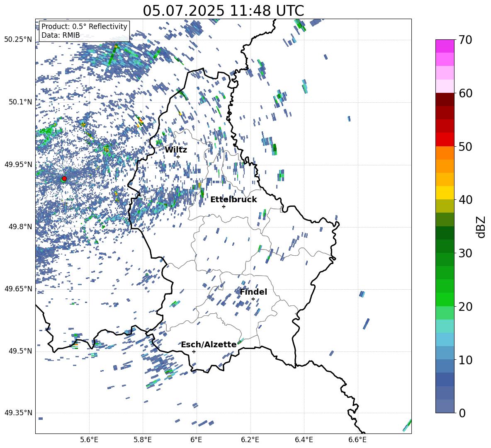
Task: Click the 6.4°E longitude label
Action: tap(304, 440)
